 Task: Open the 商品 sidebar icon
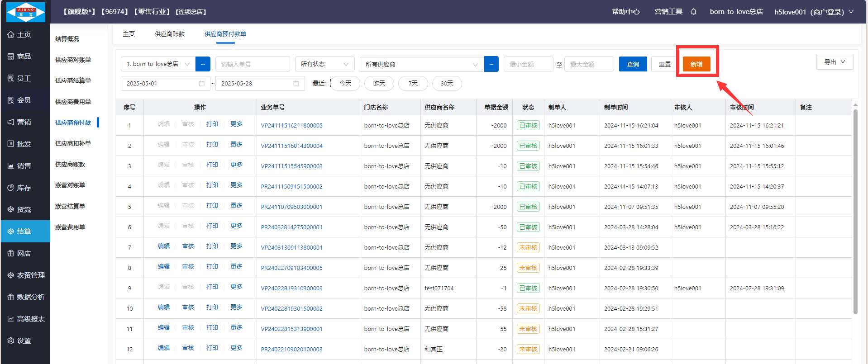(11, 57)
